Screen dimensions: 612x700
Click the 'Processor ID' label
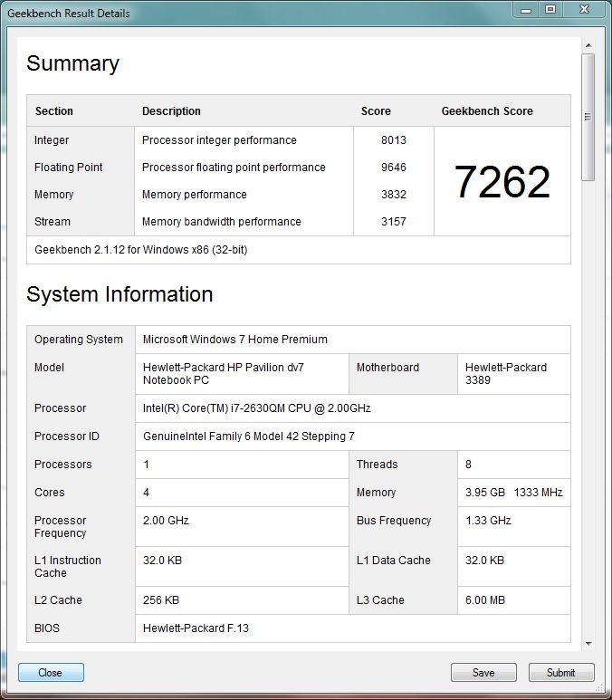pyautogui.click(x=67, y=436)
